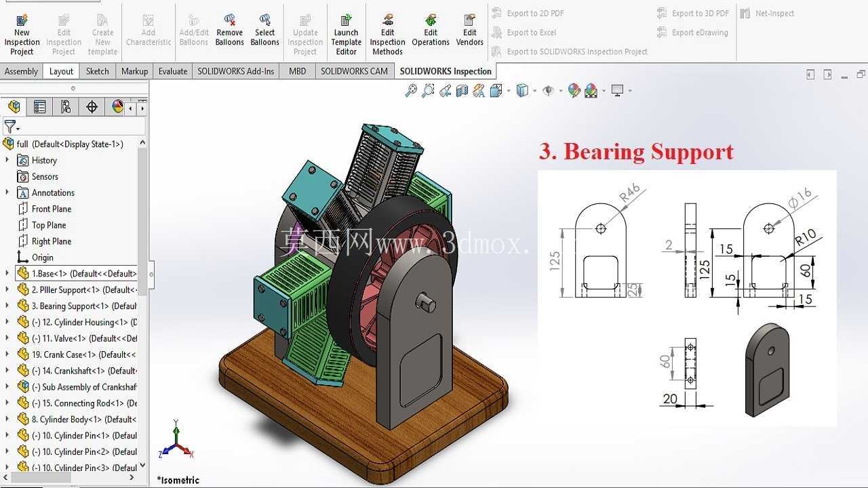Switch to SOLIDWORKS Add-Ins tab
Screen dimensions: 868x488
236,71
